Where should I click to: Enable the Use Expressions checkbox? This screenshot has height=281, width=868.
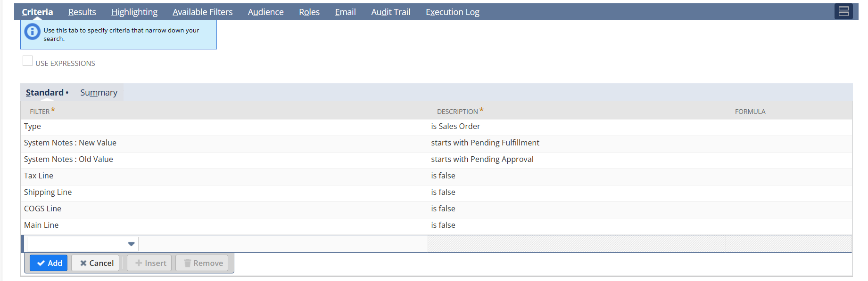pos(28,61)
